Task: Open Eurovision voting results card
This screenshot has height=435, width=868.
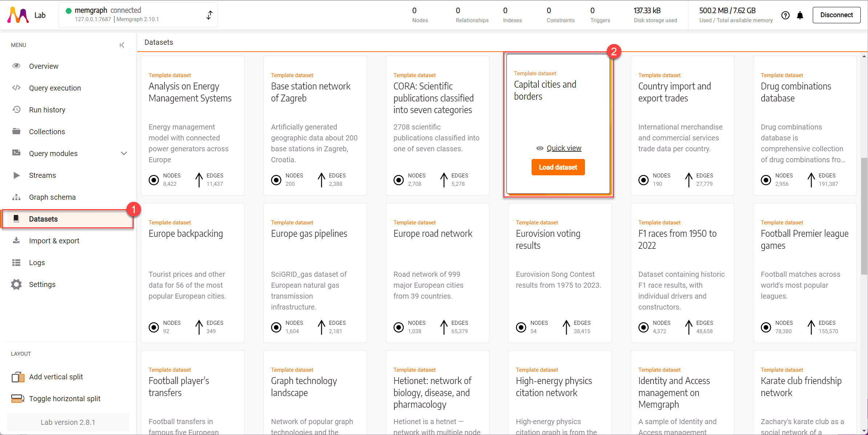Action: [x=560, y=273]
